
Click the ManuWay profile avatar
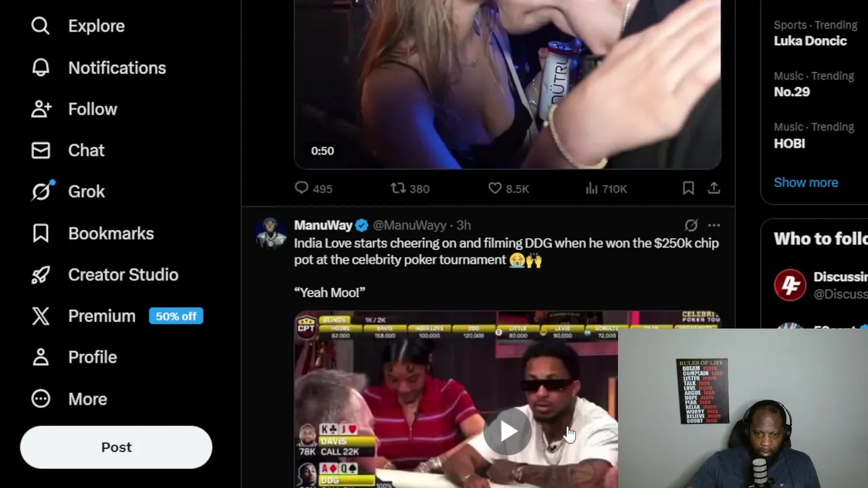tap(271, 233)
